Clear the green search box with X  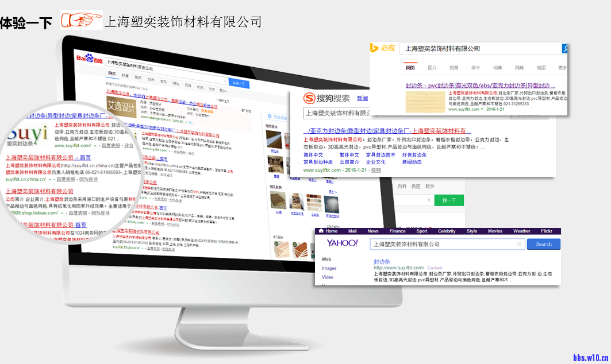[428, 200]
